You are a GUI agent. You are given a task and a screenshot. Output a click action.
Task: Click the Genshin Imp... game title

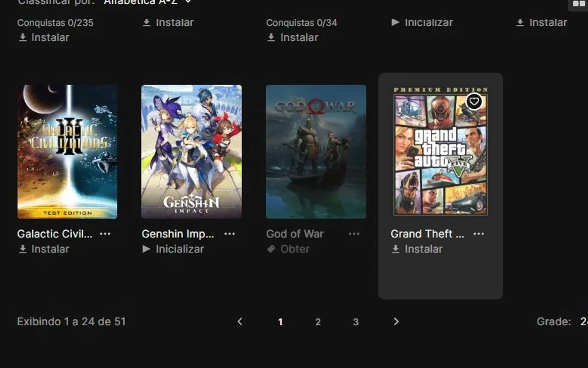point(178,234)
